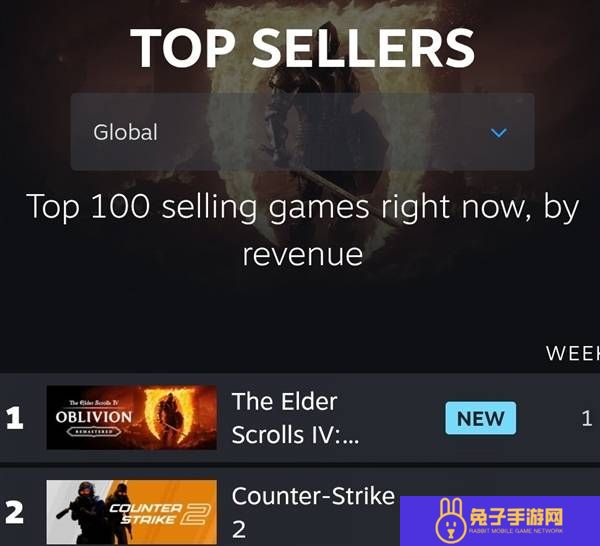
Task: Click the rank number 1 icon
Action: [x=15, y=418]
